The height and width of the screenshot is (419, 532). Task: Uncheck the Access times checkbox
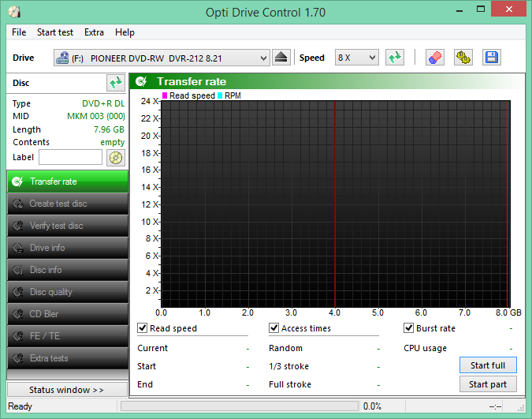pos(273,328)
